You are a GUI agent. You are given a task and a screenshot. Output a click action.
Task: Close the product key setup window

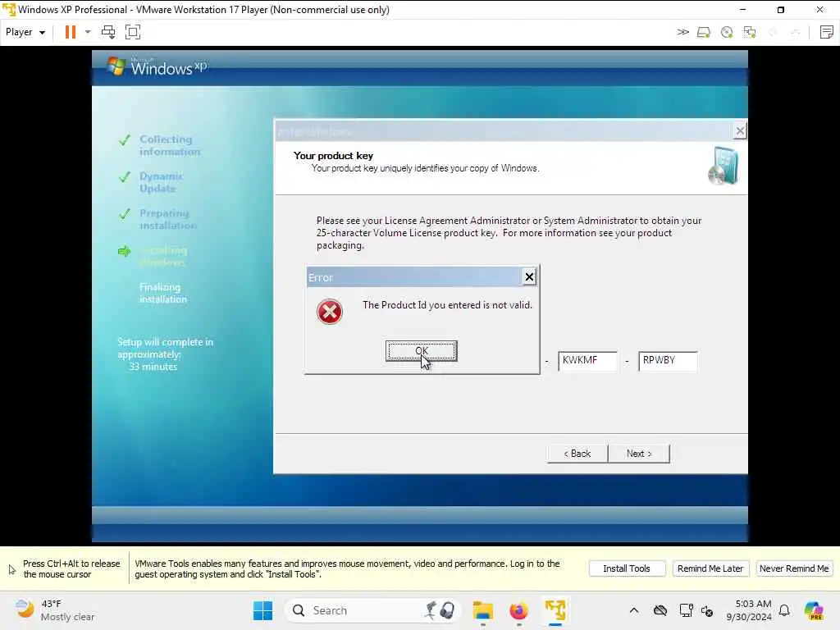pyautogui.click(x=739, y=130)
